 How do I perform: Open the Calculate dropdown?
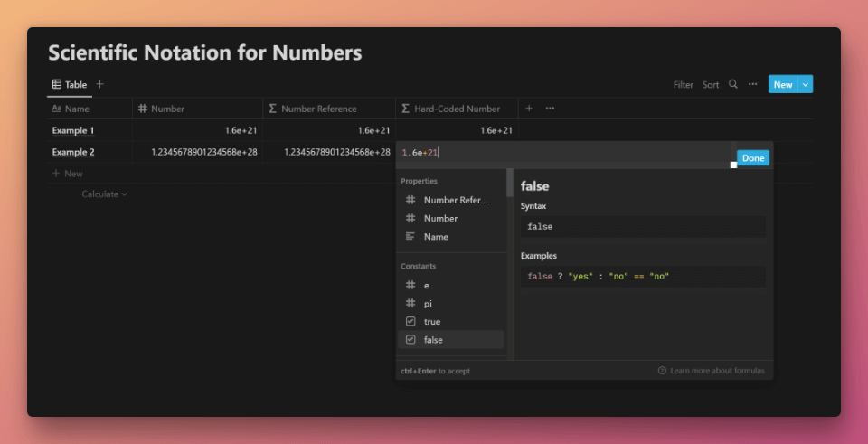[x=105, y=194]
